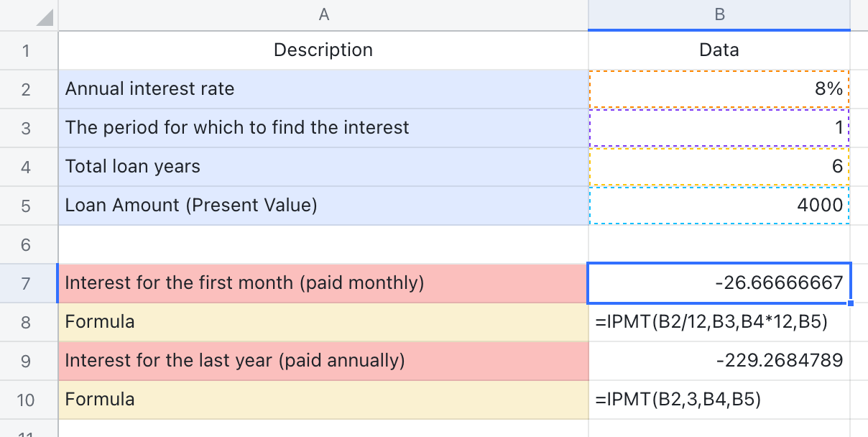Click the cell containing 6
Image resolution: width=868 pixels, height=437 pixels.
coord(719,166)
